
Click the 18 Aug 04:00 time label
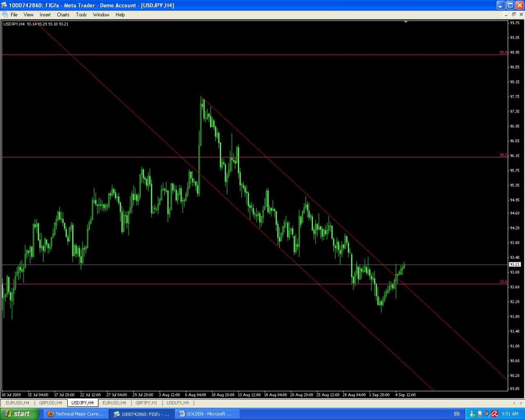tap(275, 395)
